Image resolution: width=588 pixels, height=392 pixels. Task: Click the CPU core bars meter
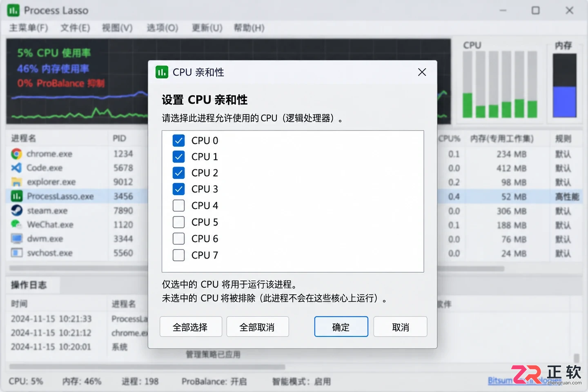pos(500,85)
